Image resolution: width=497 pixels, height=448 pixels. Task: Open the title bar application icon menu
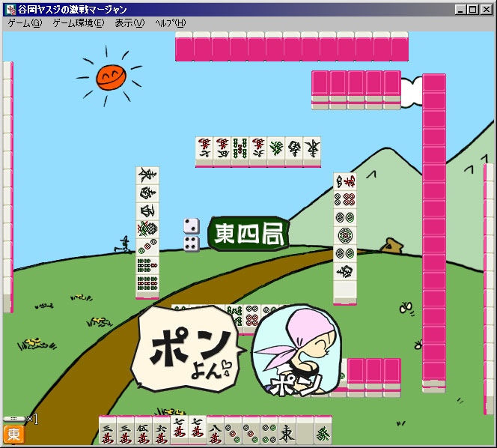pyautogui.click(x=9, y=9)
